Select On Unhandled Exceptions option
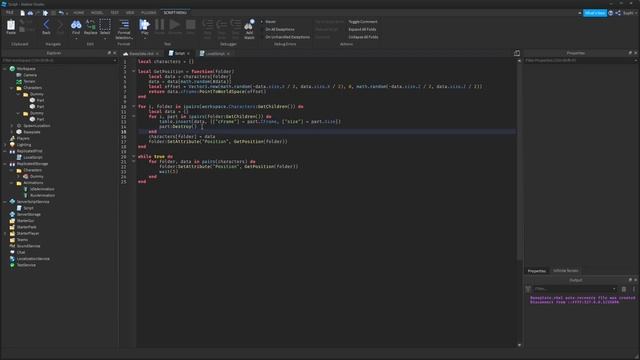This screenshot has width=640, height=360. [287, 37]
